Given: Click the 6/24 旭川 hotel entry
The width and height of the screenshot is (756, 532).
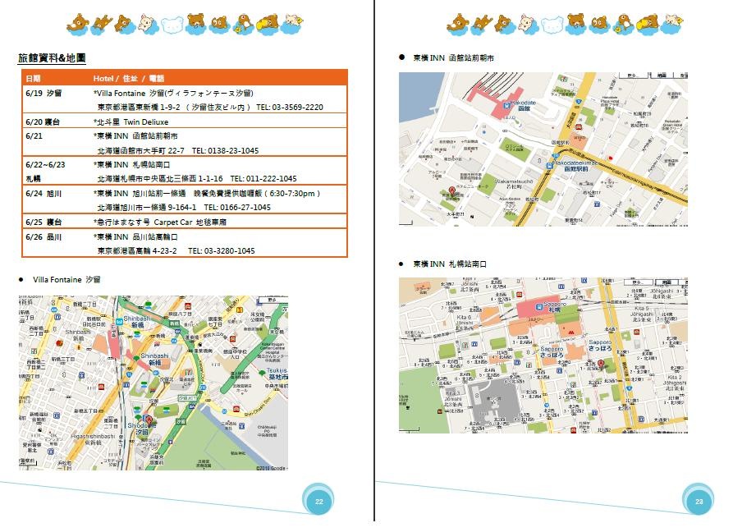Looking at the screenshot, I should click(x=185, y=200).
